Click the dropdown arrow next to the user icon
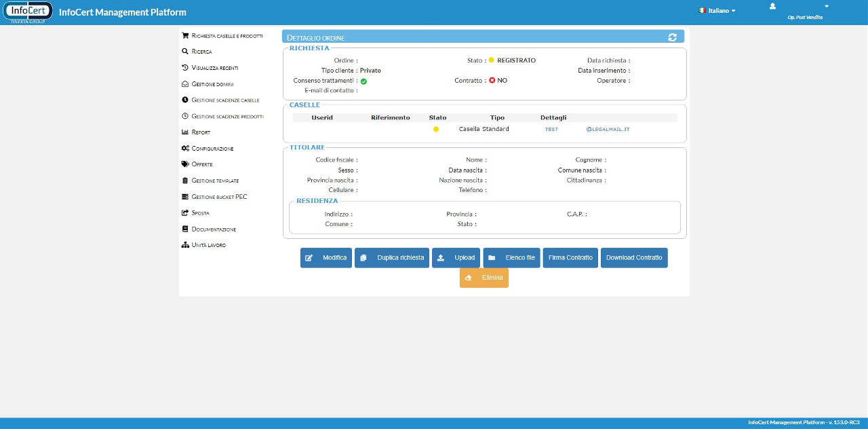 pyautogui.click(x=827, y=6)
